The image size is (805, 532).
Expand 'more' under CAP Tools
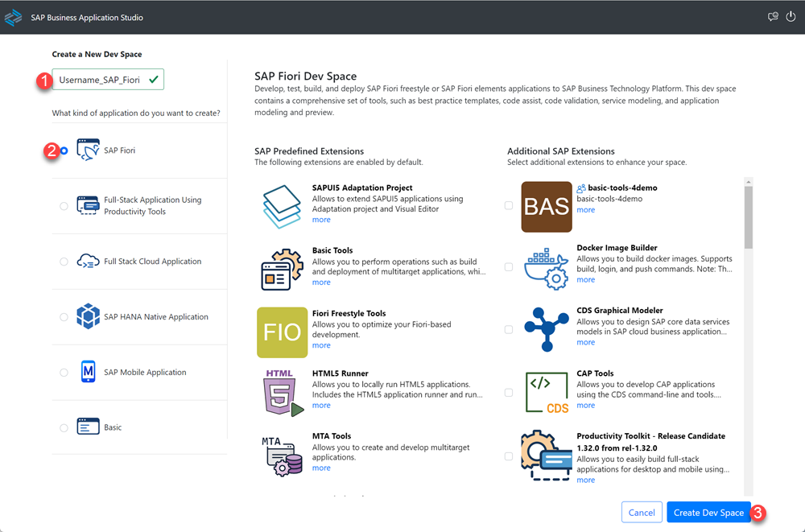click(586, 406)
